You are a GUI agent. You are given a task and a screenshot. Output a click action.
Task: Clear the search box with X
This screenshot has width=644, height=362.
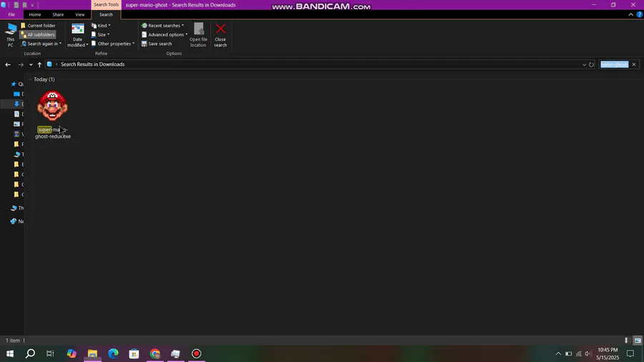tap(634, 64)
